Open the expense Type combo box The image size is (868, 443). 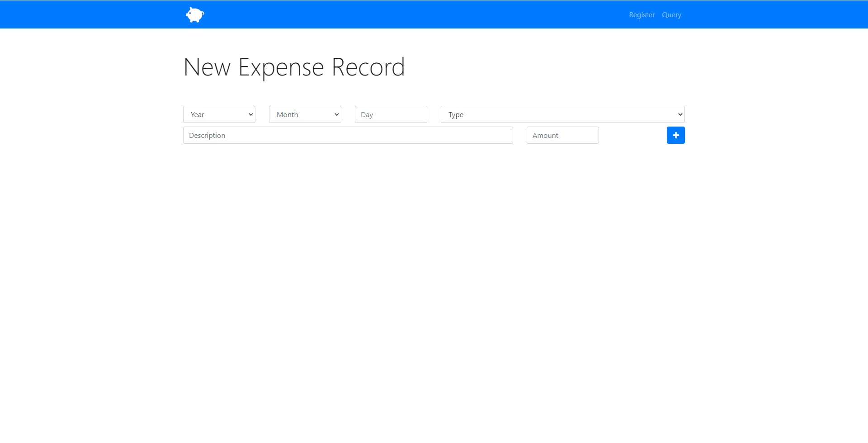tap(562, 114)
